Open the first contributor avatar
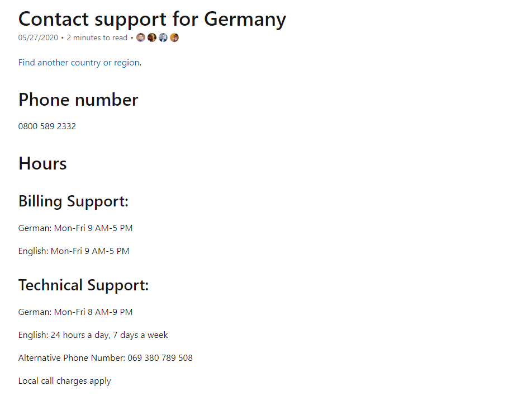 click(x=141, y=37)
